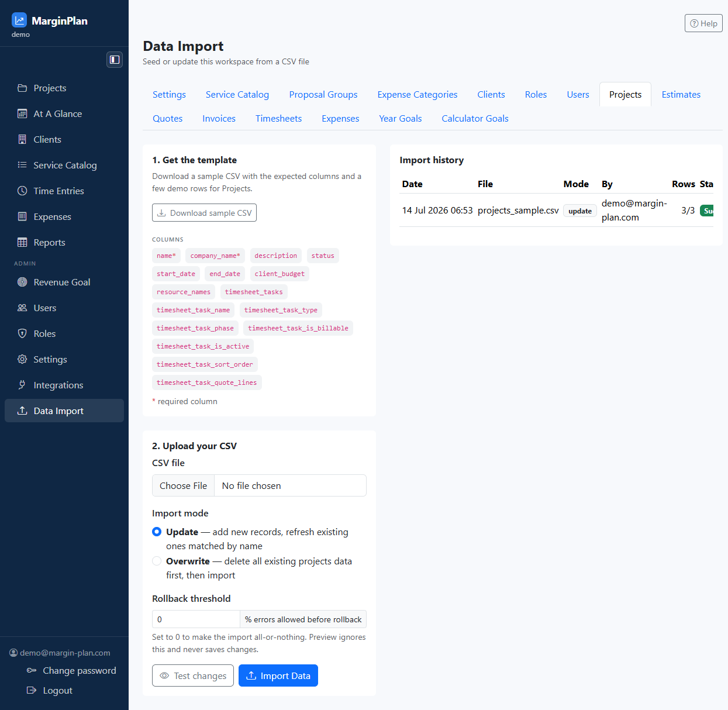Click the download icon in Download sample CSV
Image resolution: width=728 pixels, height=710 pixels.
(x=162, y=213)
